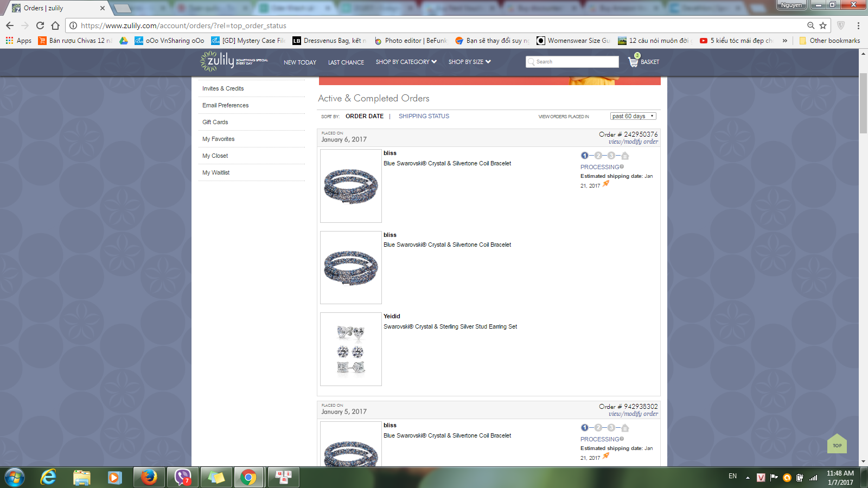Bookmark this page with the star icon
The height and width of the screenshot is (488, 868).
pos(823,25)
